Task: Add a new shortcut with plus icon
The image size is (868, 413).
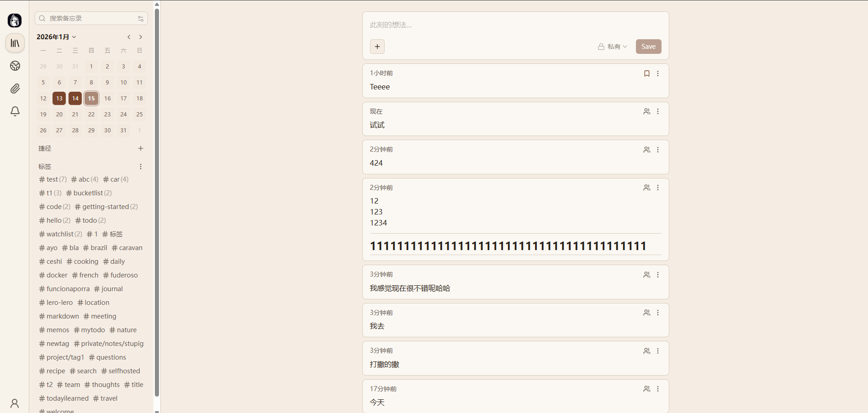Action: click(x=141, y=148)
